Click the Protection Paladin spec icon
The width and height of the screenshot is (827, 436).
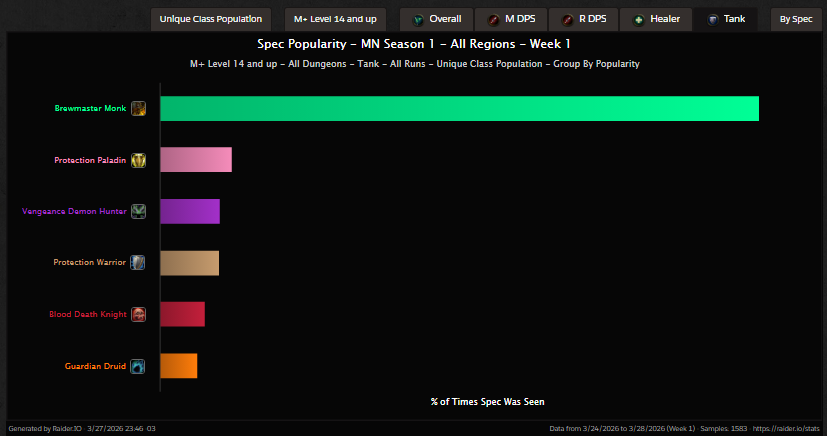138,160
